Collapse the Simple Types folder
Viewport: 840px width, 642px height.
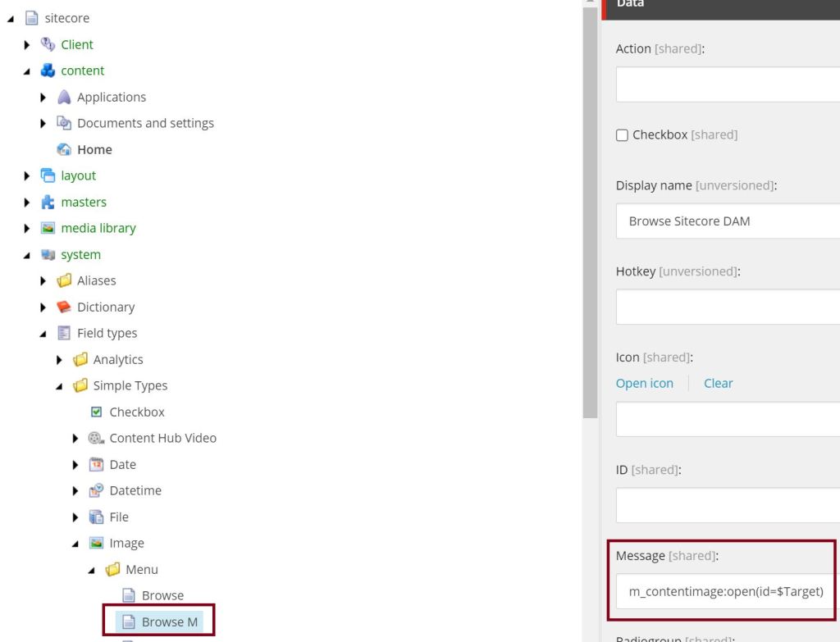[x=61, y=385]
